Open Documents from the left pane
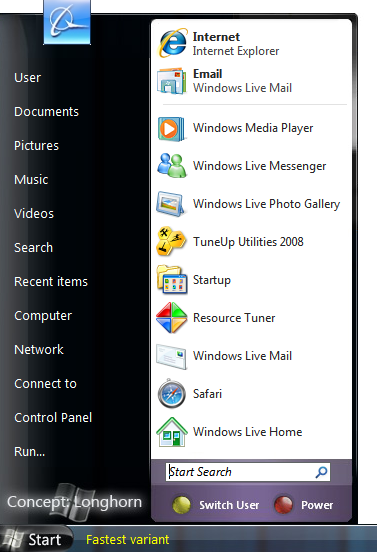 (x=46, y=112)
